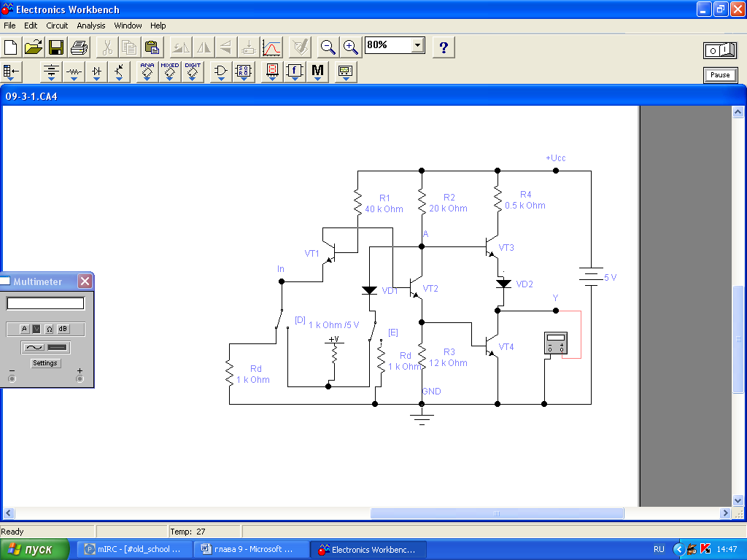This screenshot has height=560, width=747.
Task: Switch to mIRC taskbar window
Action: (135, 550)
